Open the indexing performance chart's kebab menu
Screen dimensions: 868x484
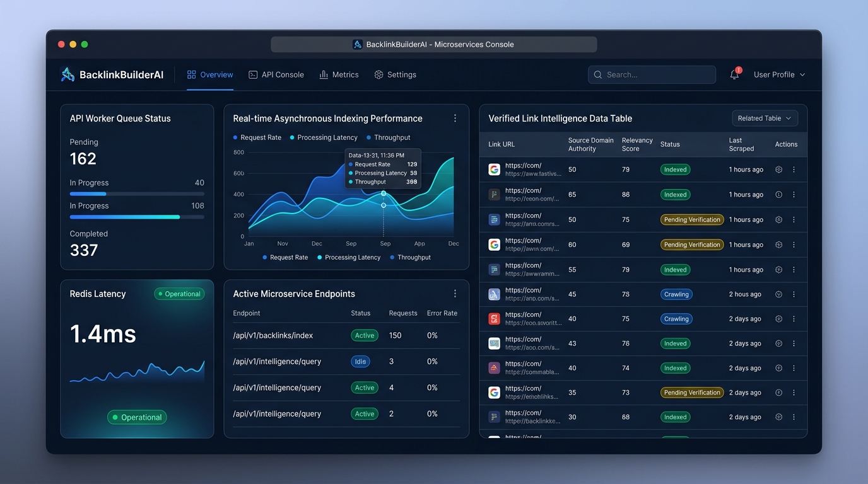(455, 118)
